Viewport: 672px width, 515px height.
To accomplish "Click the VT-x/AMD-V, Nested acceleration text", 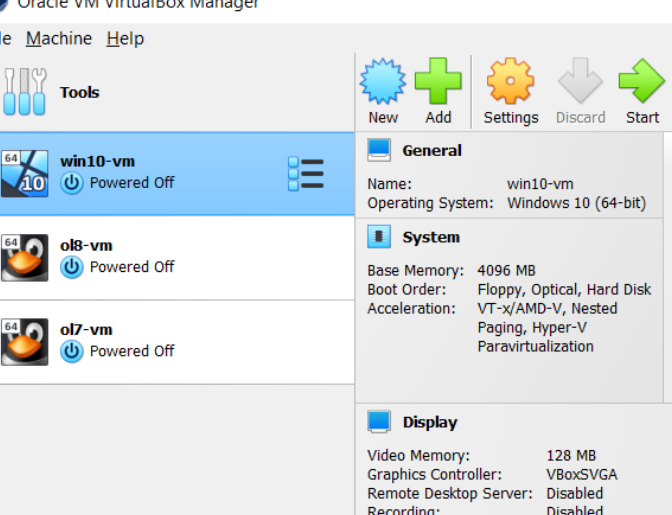I will click(547, 308).
